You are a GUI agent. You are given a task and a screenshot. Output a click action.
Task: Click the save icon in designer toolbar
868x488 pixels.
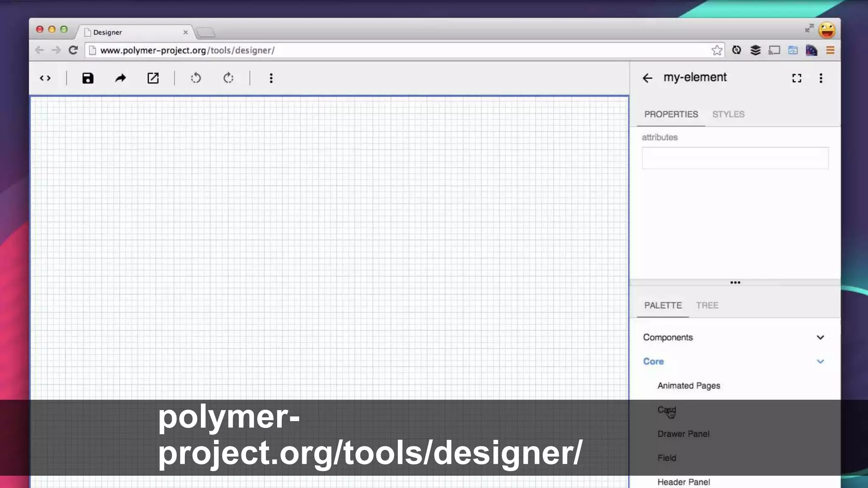[88, 78]
